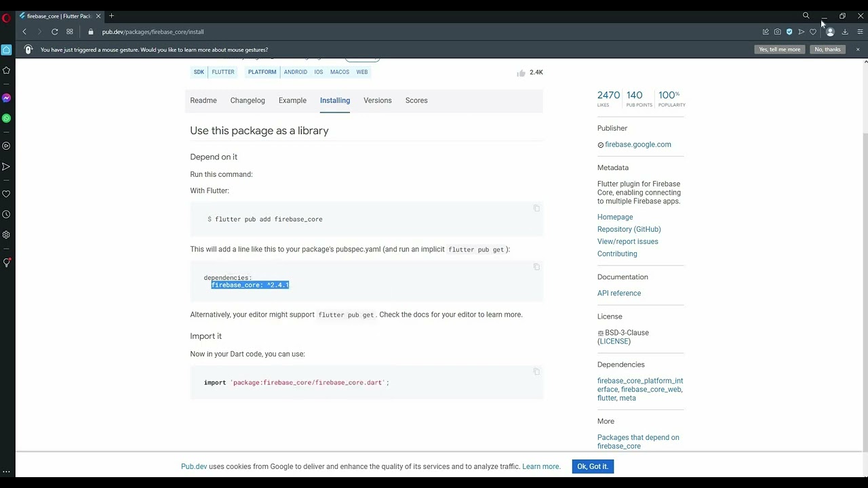Image resolution: width=868 pixels, height=488 pixels.
Task: Open the user profile avatar
Action: pyautogui.click(x=830, y=32)
